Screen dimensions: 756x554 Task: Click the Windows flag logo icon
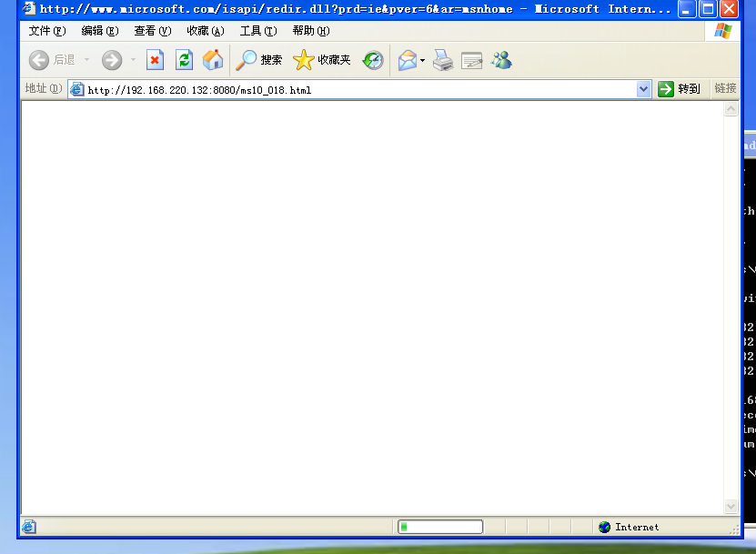pyautogui.click(x=722, y=31)
